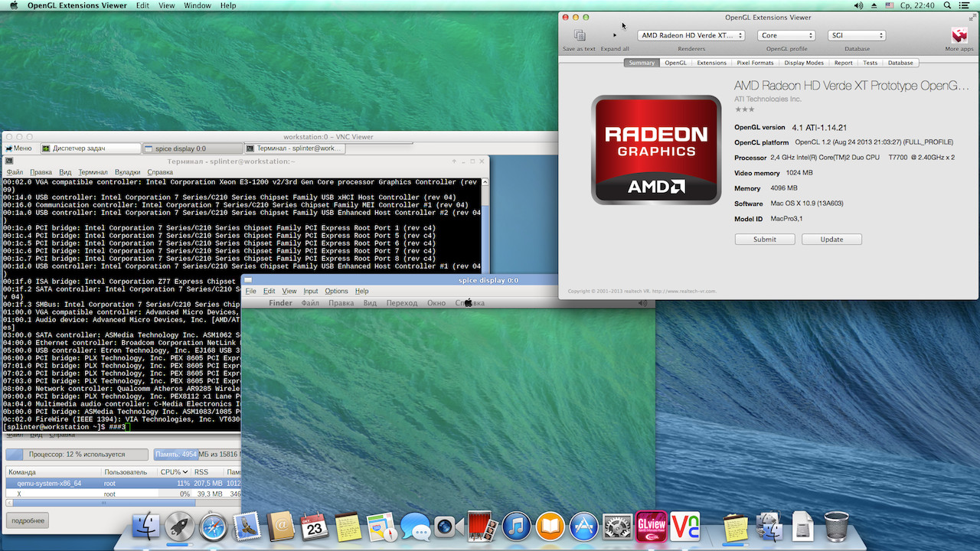Open Правка menu in Терминал window

pyautogui.click(x=41, y=172)
